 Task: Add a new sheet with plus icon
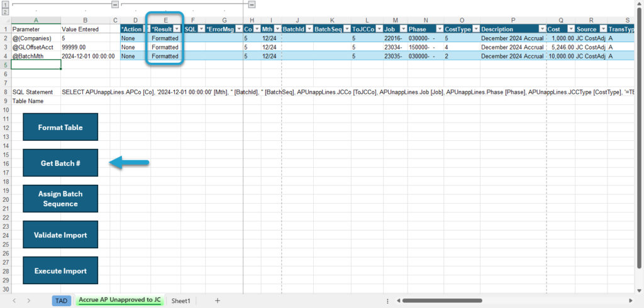218,300
